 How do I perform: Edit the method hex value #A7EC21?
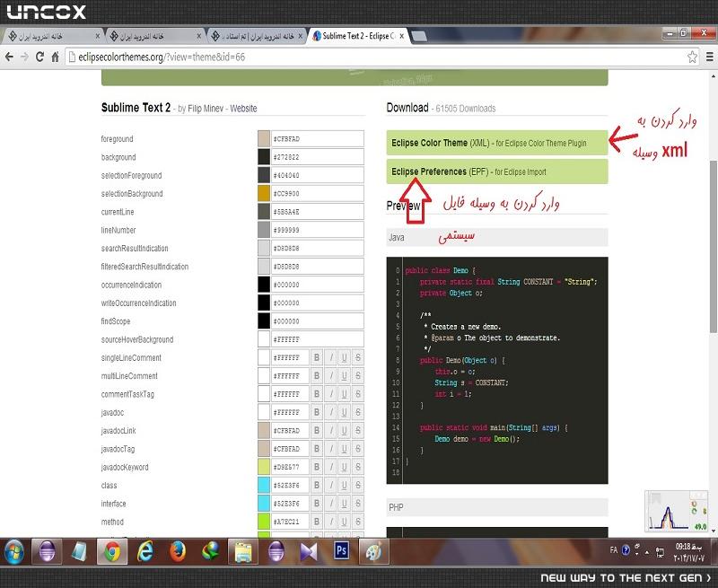pyautogui.click(x=290, y=522)
